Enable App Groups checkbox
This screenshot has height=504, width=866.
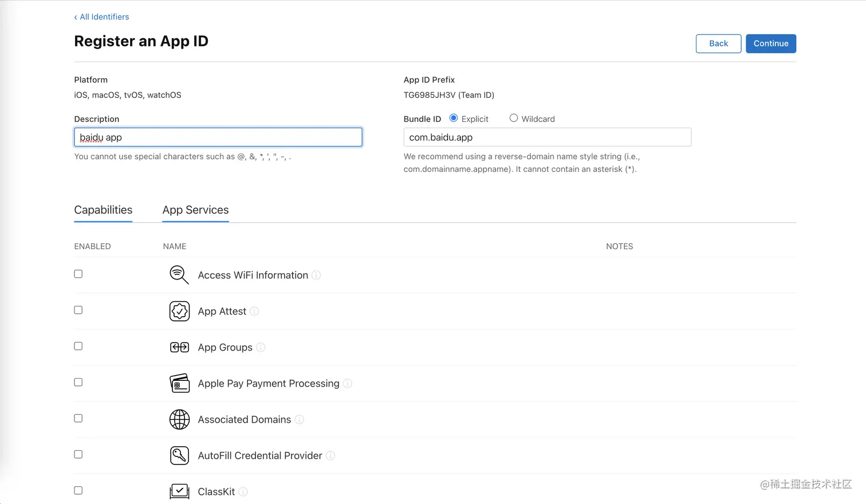(x=78, y=346)
